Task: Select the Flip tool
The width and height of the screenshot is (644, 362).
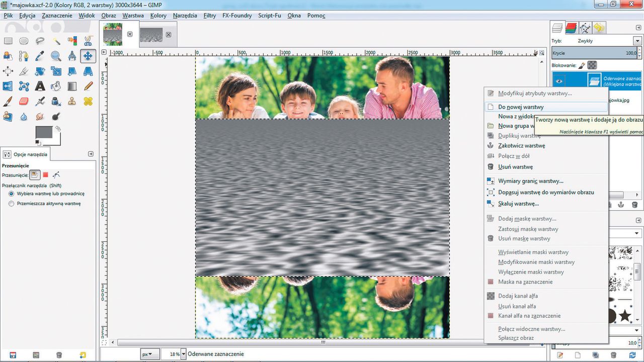Action: (x=8, y=86)
